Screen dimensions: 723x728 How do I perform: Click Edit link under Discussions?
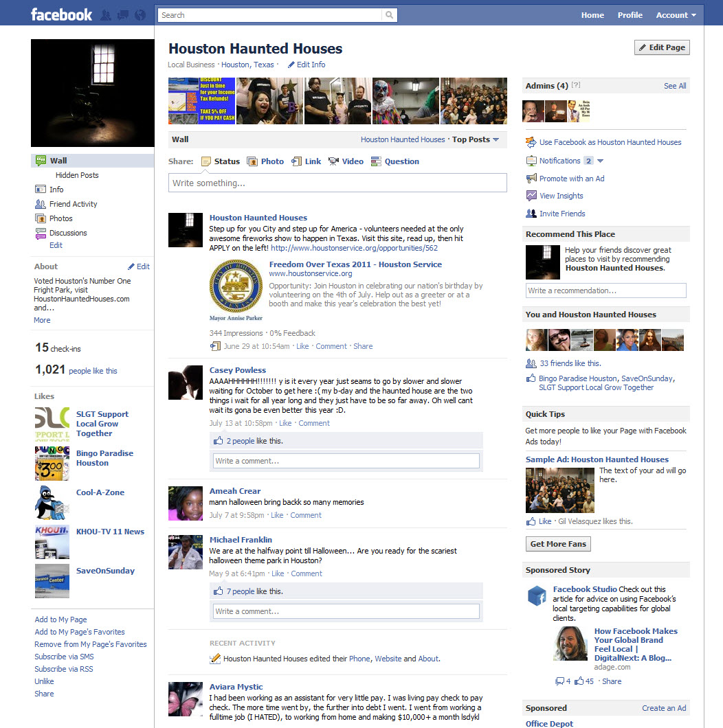point(56,245)
